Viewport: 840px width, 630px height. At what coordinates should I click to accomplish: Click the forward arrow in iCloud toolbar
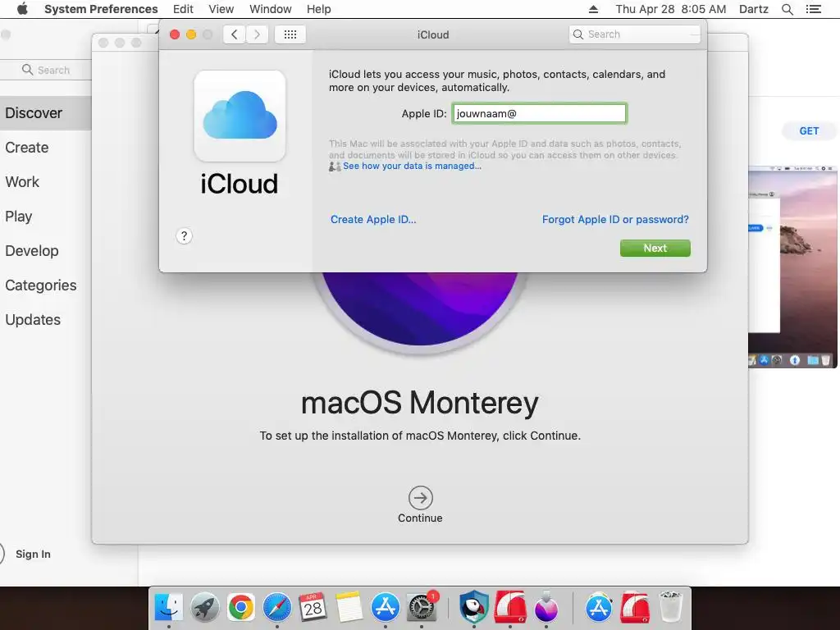[257, 34]
